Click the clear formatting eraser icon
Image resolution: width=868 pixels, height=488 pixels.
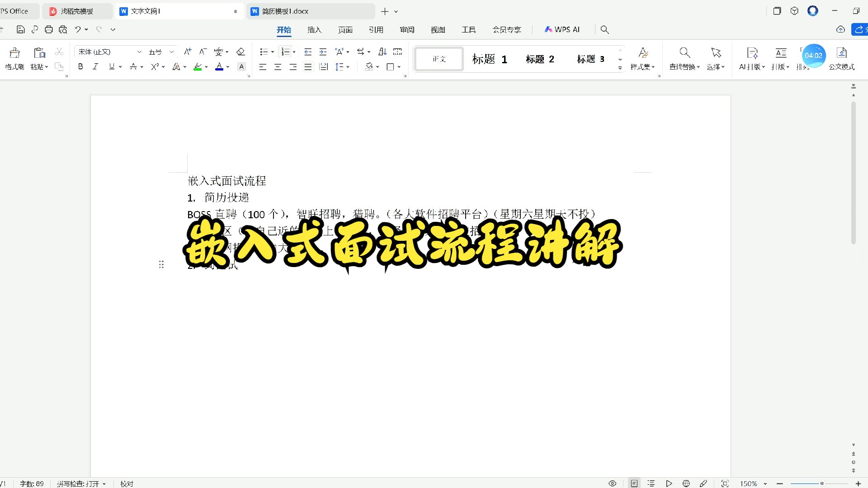pos(241,52)
